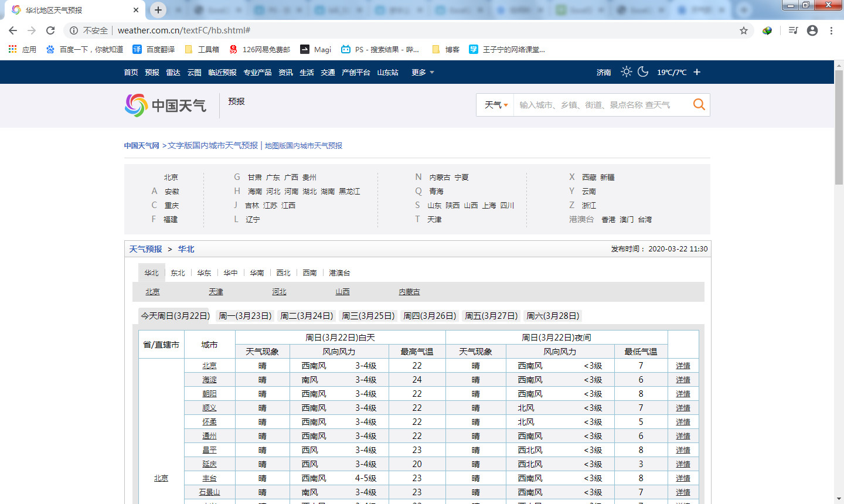Open the 天气 search type dropdown
Image resolution: width=844 pixels, height=504 pixels.
click(496, 105)
